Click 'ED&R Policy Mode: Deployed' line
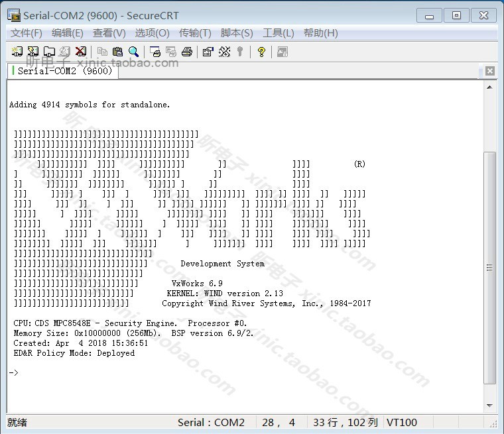 (74, 353)
